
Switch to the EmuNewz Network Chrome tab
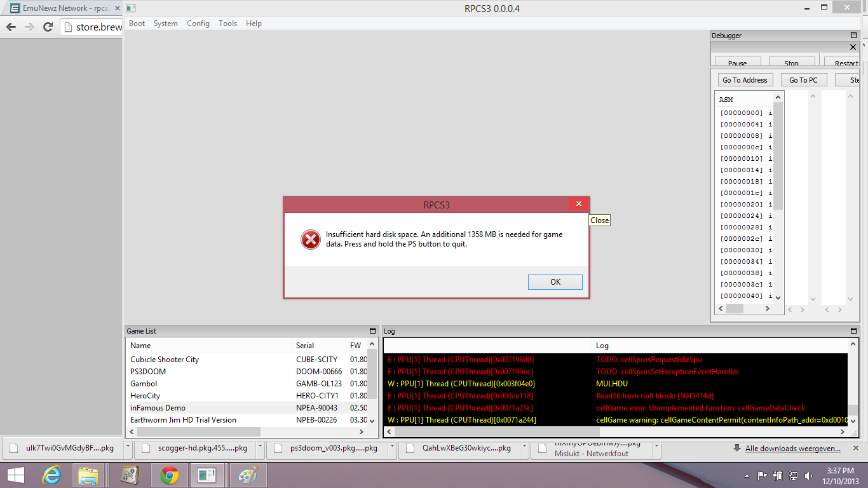[x=62, y=8]
